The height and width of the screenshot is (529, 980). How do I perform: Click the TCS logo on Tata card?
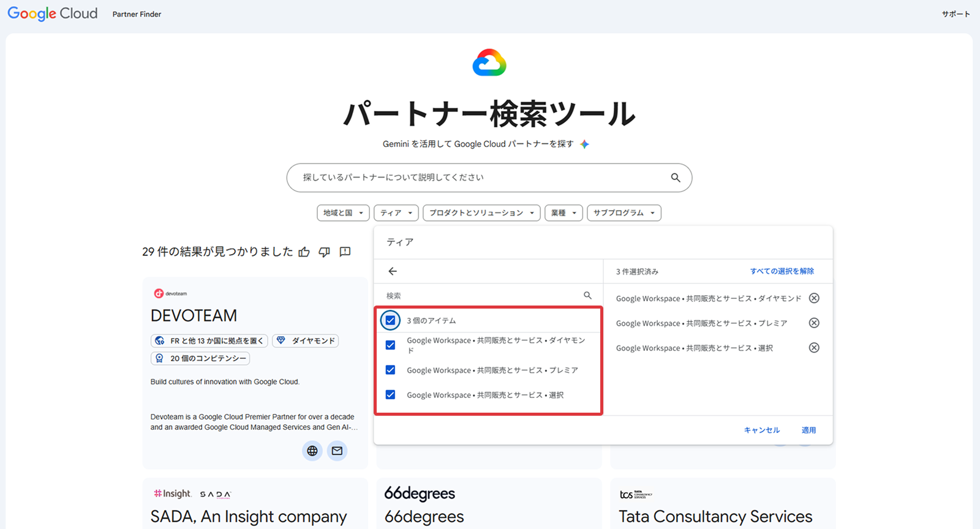[636, 494]
